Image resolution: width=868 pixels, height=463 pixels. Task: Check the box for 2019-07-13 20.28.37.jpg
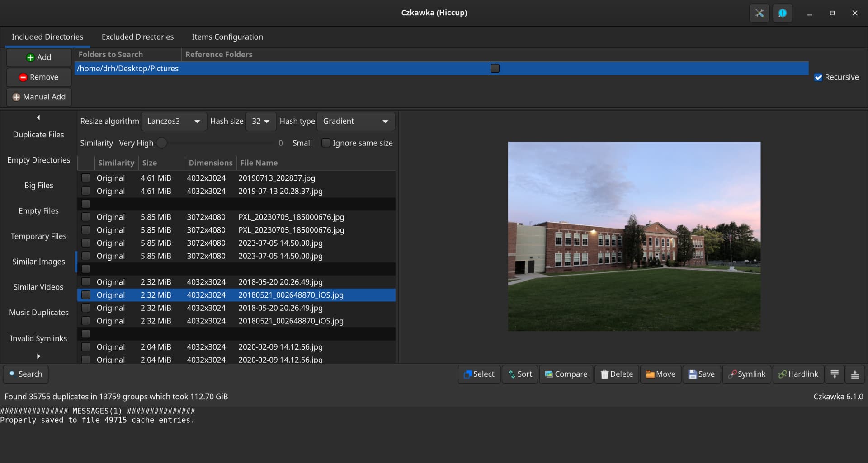click(86, 191)
